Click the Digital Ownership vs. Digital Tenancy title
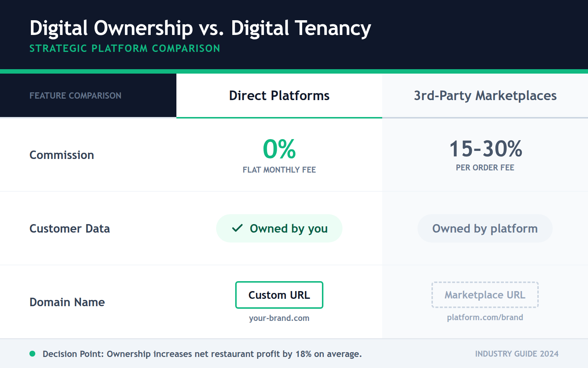This screenshot has height=368, width=588. coord(200,27)
